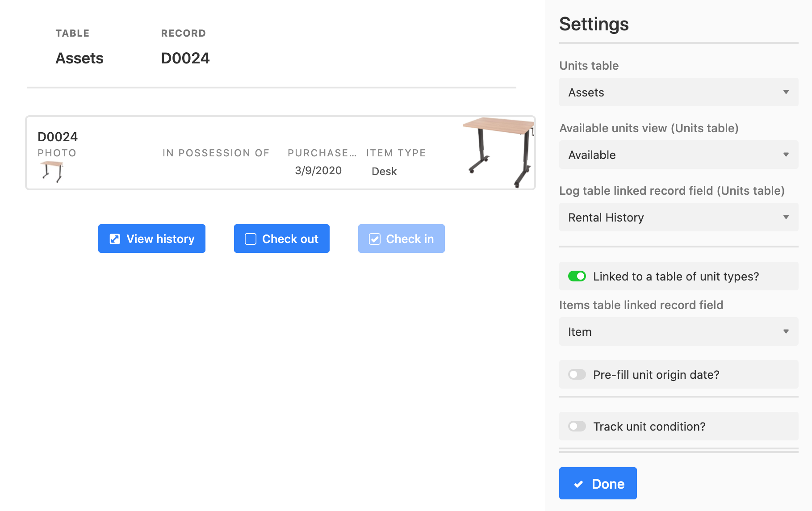812x511 pixels.
Task: Click the large desk image on record card
Action: pos(498,152)
